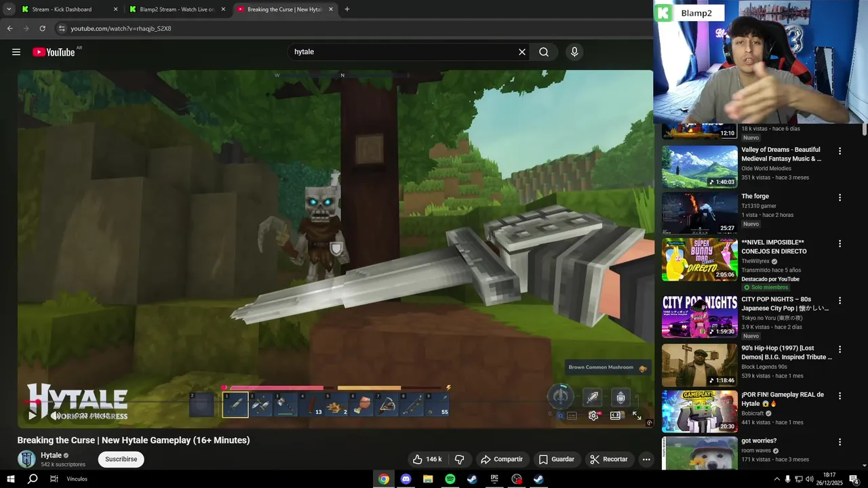The image size is (868, 488).
Task: Open Windows taskbar search
Action: click(x=32, y=479)
